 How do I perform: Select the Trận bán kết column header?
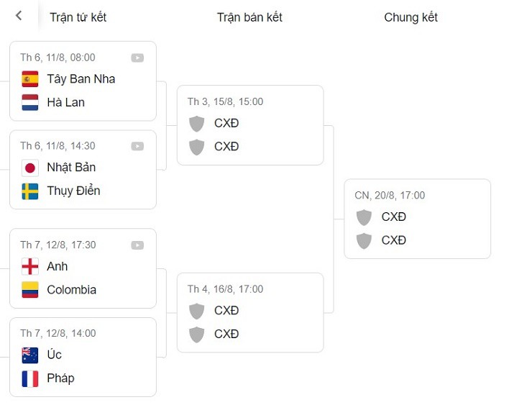249,17
